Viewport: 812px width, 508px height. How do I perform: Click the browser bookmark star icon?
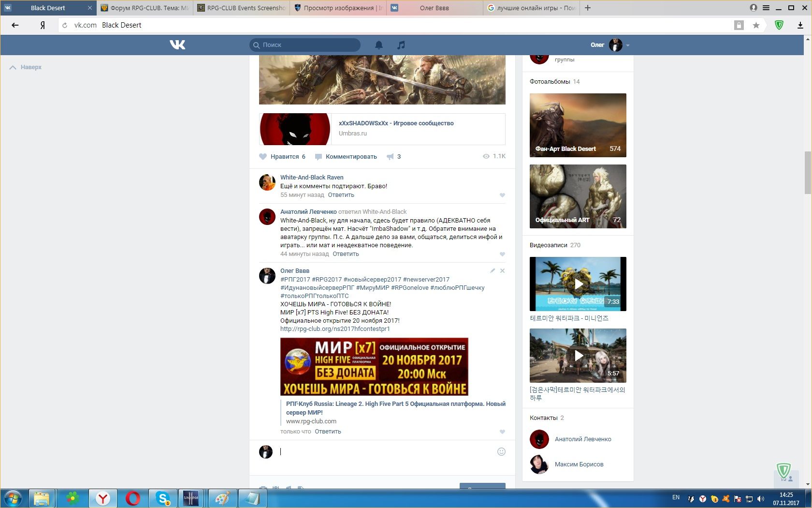(756, 25)
